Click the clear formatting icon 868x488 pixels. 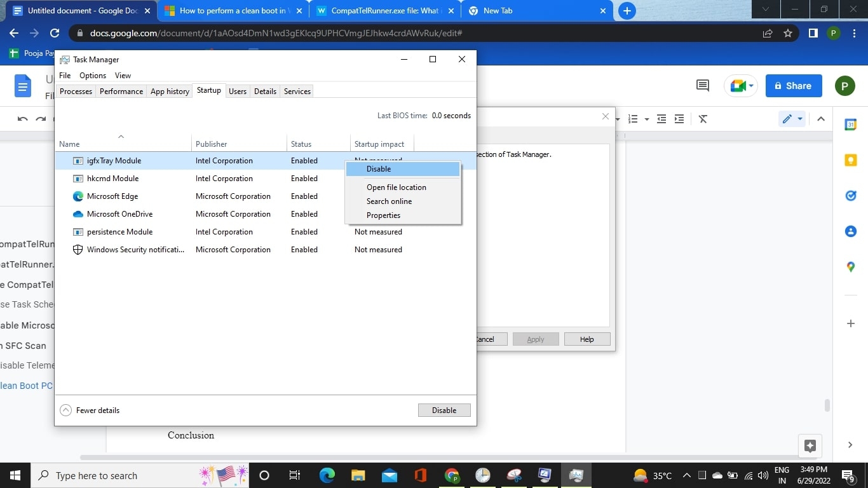pos(703,119)
